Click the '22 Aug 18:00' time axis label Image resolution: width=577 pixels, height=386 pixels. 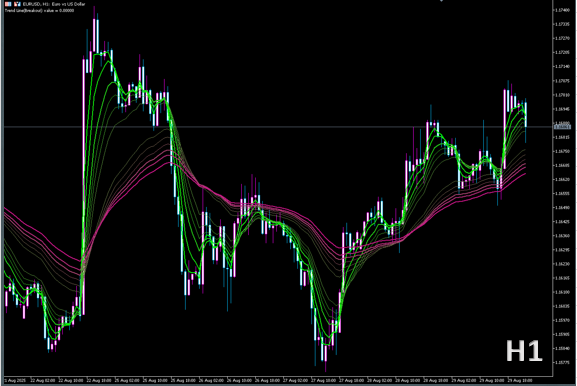point(99,380)
